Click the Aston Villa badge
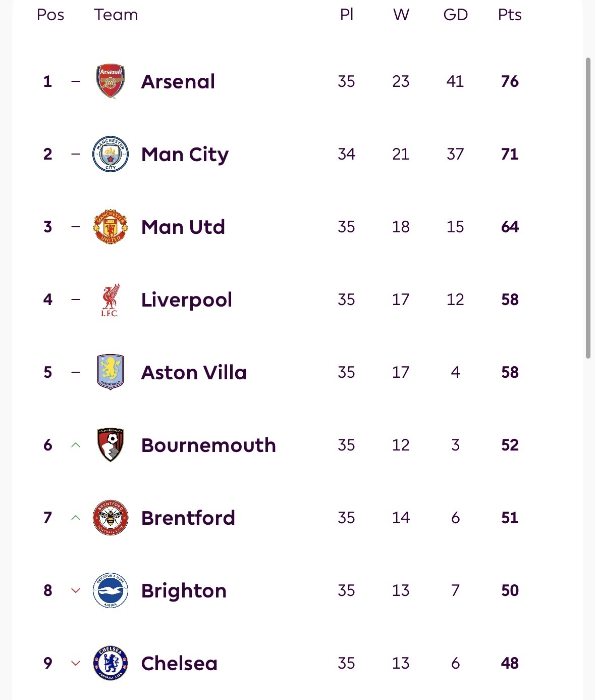 click(x=111, y=372)
